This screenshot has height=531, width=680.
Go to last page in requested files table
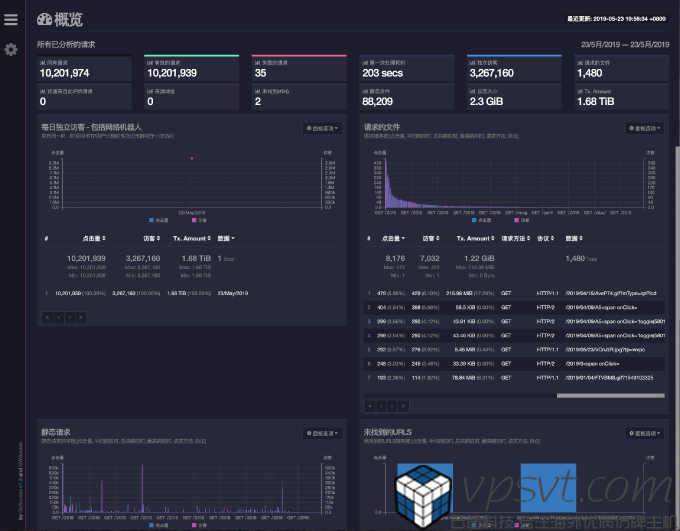pos(402,405)
